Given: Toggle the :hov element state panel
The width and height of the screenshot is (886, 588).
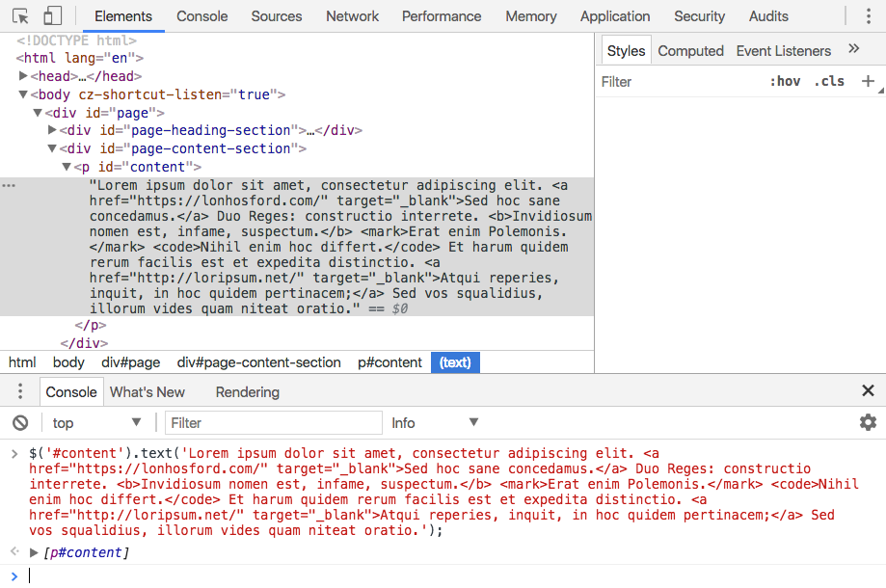Looking at the screenshot, I should pos(785,81).
